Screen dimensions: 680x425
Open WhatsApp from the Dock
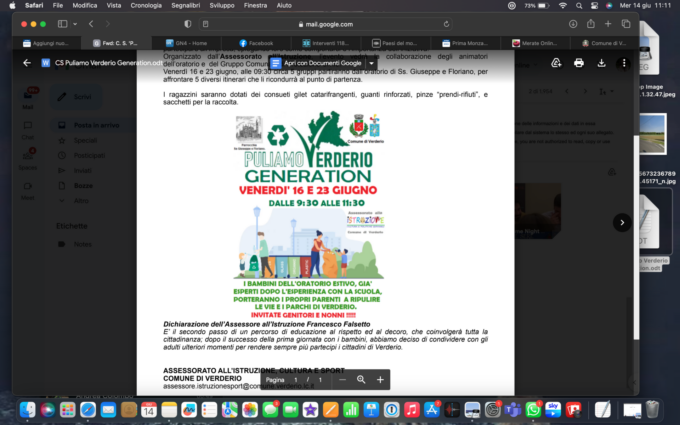click(x=533, y=409)
